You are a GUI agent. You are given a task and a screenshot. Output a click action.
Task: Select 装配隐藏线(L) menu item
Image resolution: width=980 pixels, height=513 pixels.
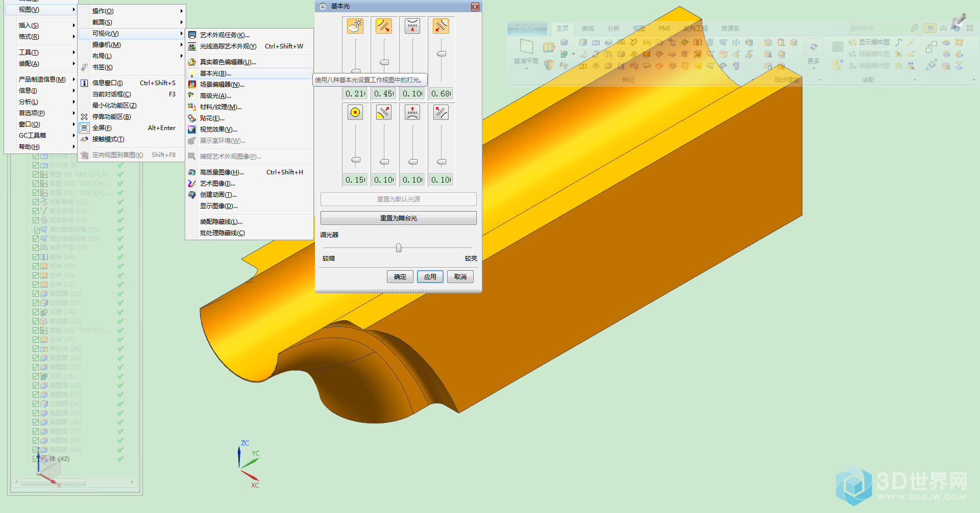click(249, 222)
